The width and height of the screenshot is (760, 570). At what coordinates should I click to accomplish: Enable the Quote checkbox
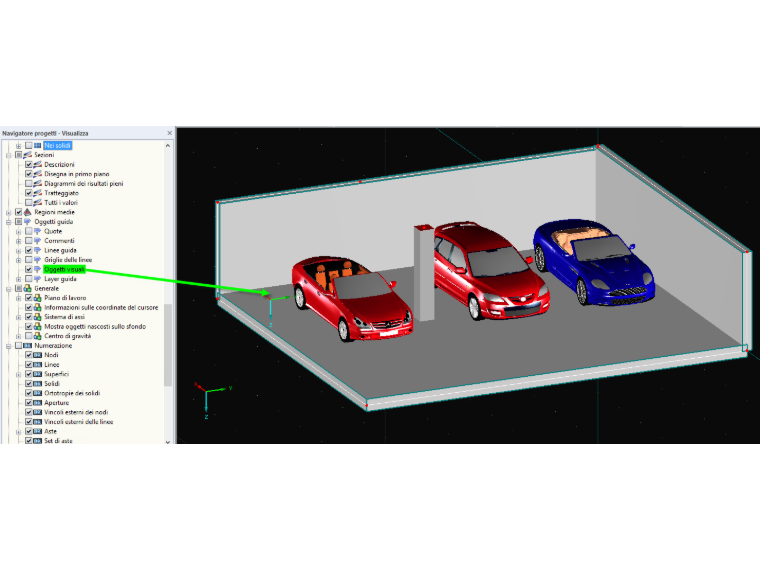coord(29,231)
